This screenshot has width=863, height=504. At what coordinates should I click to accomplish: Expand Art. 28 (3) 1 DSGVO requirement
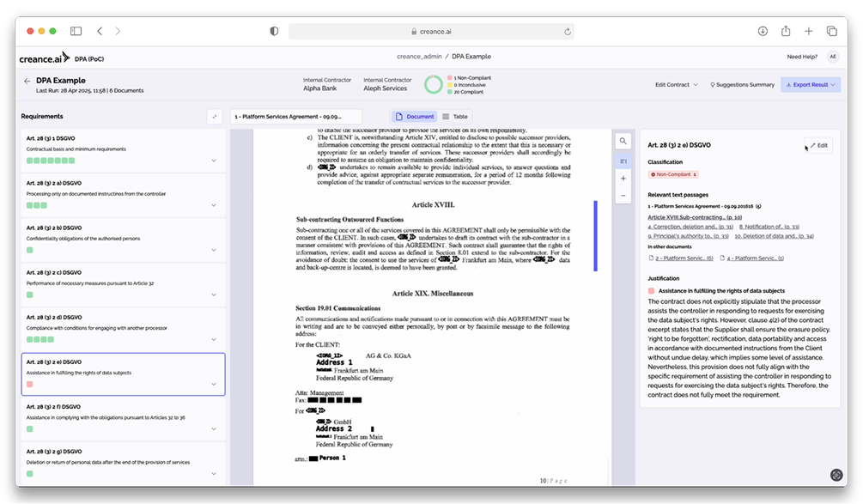point(214,161)
